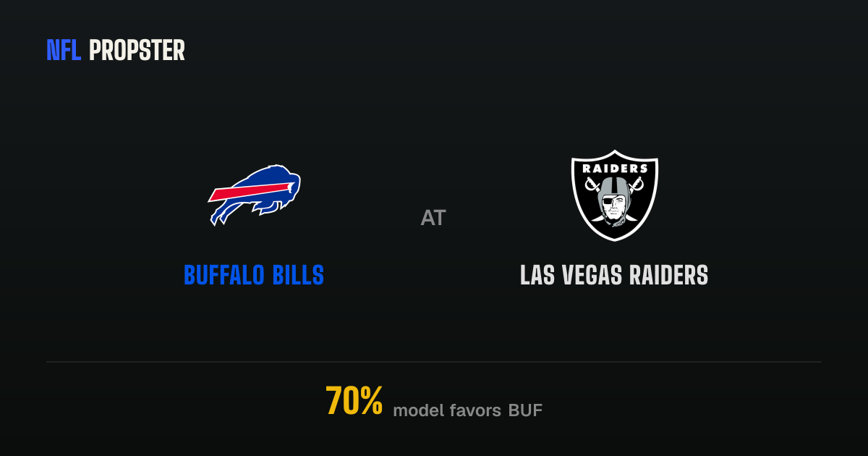Click the word model in the caption
This screenshot has height=456, width=868.
pyautogui.click(x=417, y=410)
